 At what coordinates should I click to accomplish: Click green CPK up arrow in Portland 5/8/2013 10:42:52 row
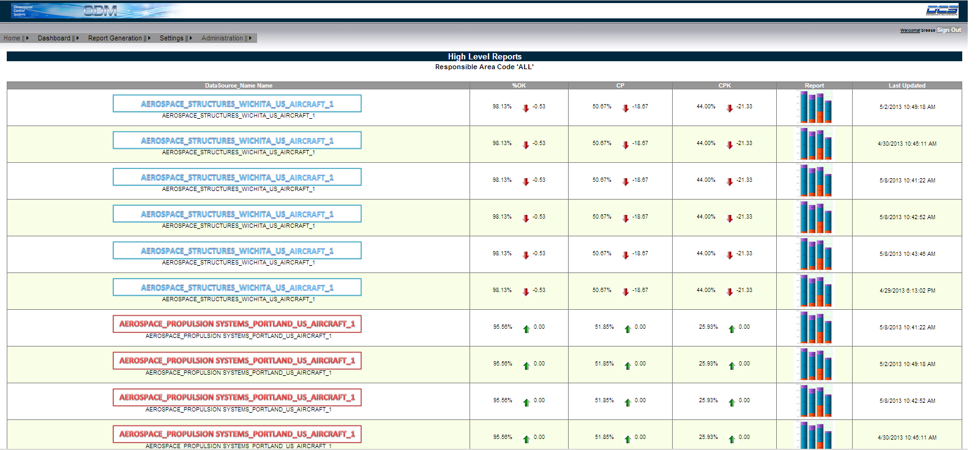point(731,402)
